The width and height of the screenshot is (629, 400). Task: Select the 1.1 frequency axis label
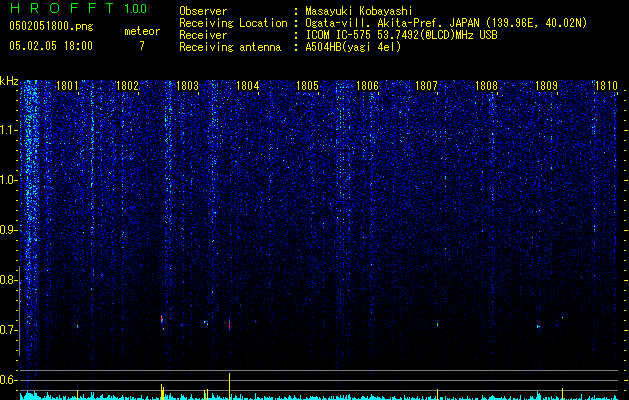(x=9, y=130)
